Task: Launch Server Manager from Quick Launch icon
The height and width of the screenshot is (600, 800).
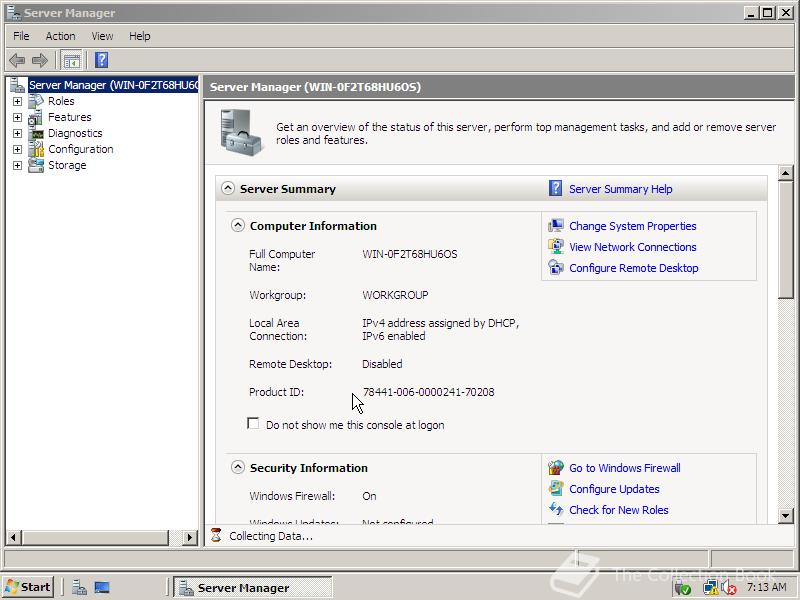Action: coord(79,587)
